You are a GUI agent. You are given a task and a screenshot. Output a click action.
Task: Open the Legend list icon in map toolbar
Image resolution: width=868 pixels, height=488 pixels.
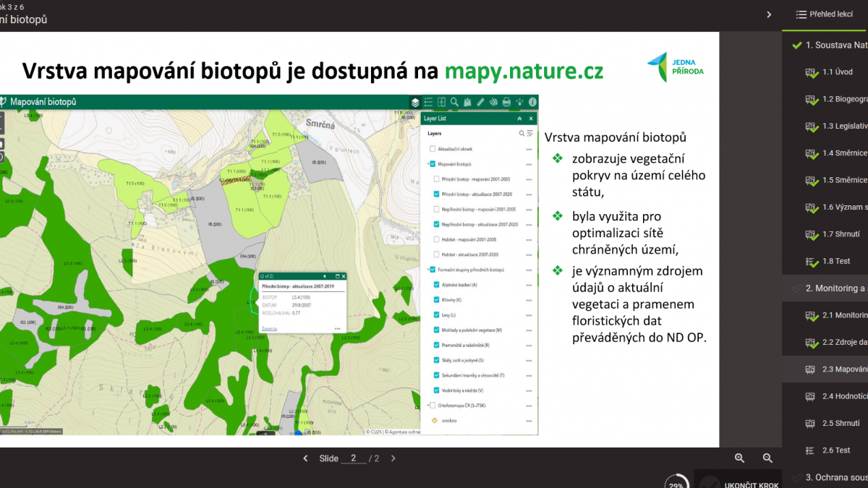tap(428, 102)
